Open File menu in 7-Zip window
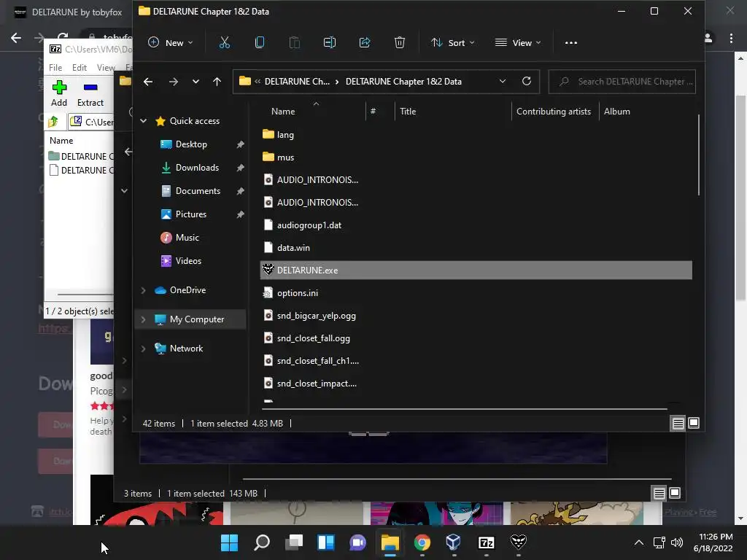The height and width of the screenshot is (560, 747). pos(55,68)
